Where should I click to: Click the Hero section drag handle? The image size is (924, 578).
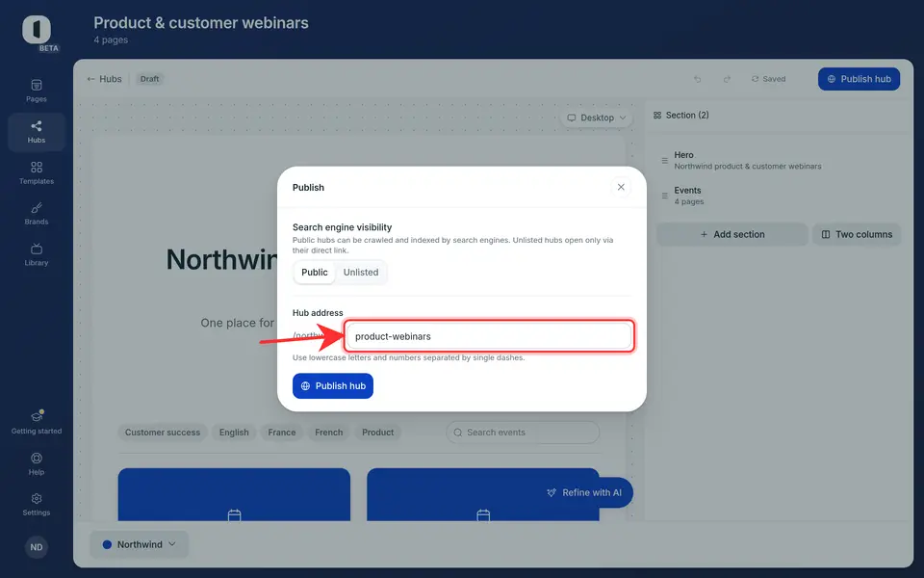coord(665,161)
